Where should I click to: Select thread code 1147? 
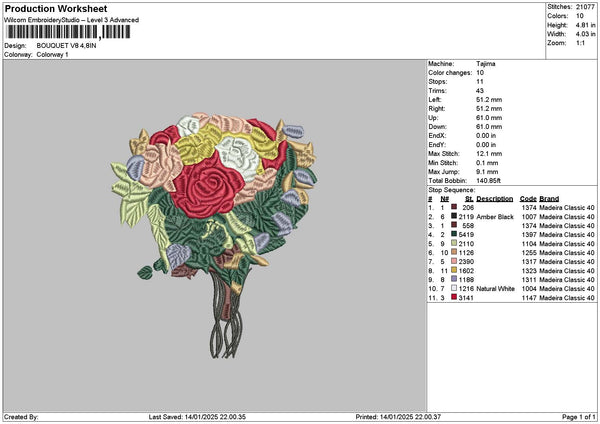529,298
